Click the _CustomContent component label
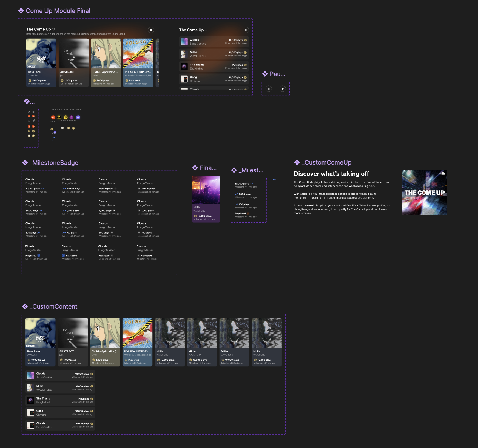This screenshot has height=448, width=478. [50, 306]
